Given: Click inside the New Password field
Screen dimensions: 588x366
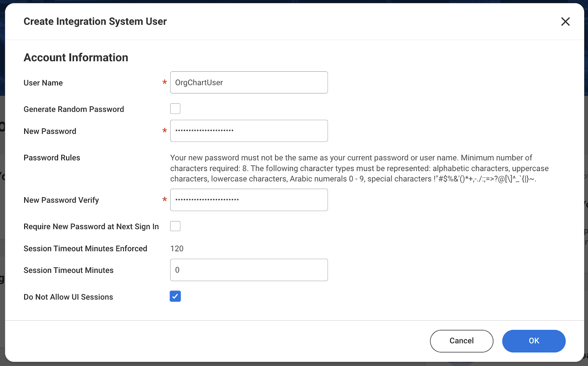Looking at the screenshot, I should [249, 131].
